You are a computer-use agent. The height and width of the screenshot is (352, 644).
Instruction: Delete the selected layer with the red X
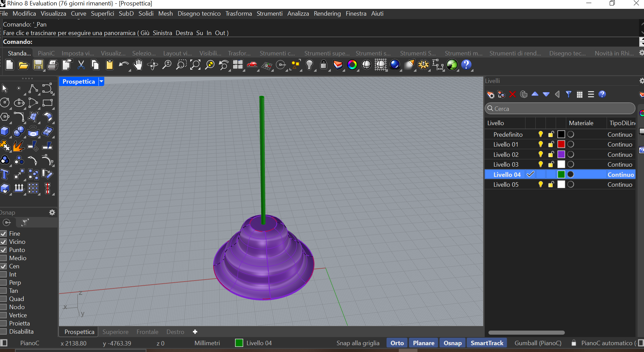(x=513, y=94)
